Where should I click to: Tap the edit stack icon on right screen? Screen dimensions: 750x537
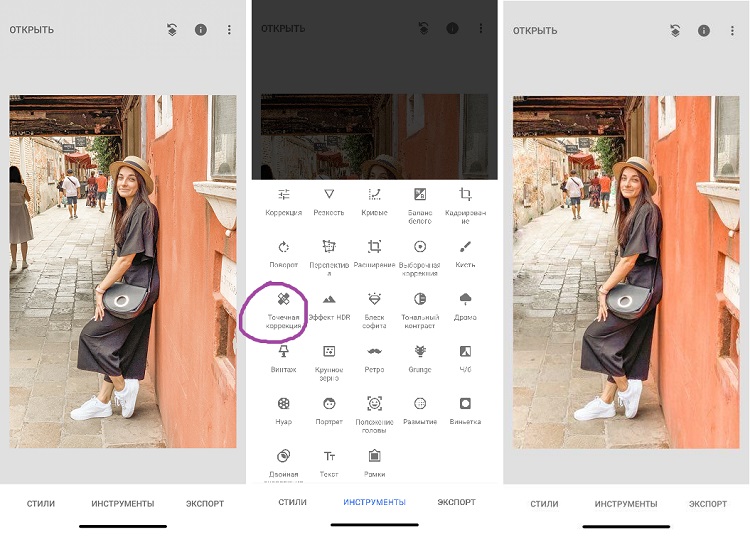click(x=675, y=31)
